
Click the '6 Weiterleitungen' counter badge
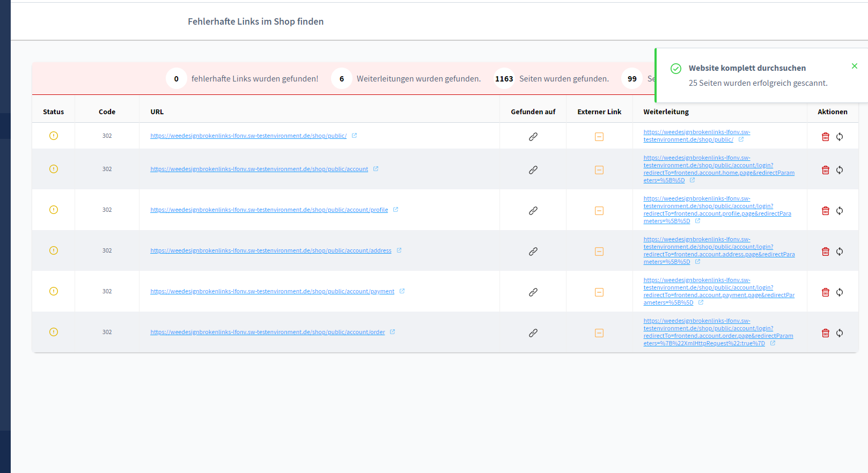[342, 79]
